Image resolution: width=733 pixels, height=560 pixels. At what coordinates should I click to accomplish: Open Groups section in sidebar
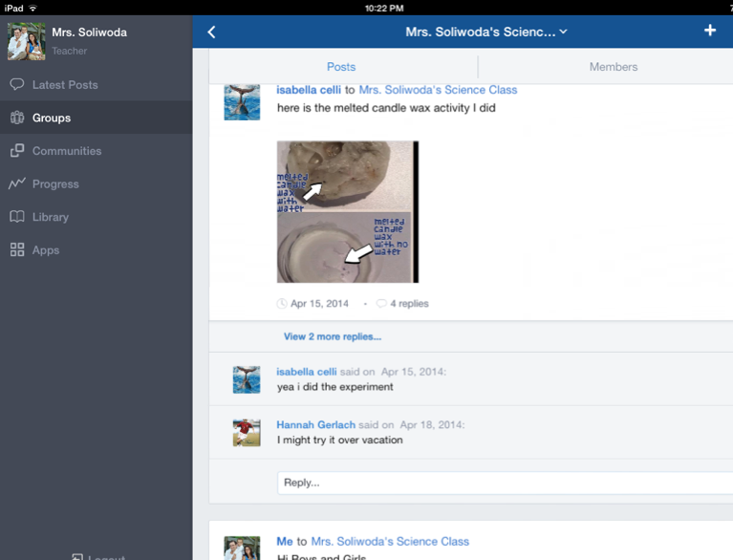(x=52, y=118)
